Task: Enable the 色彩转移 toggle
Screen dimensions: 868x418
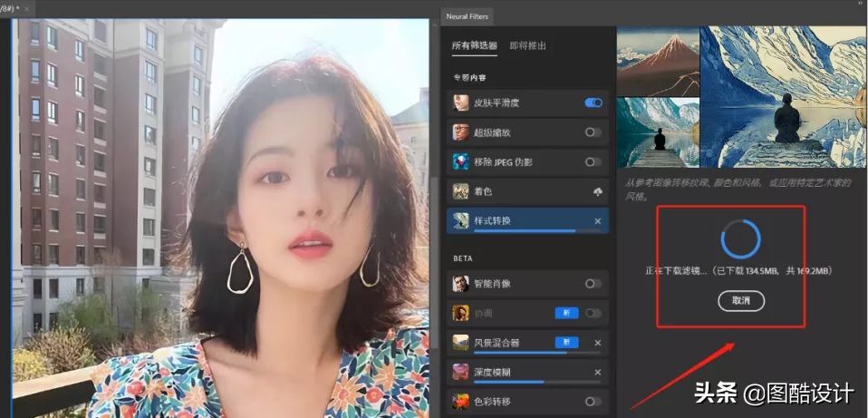Action: [x=593, y=402]
